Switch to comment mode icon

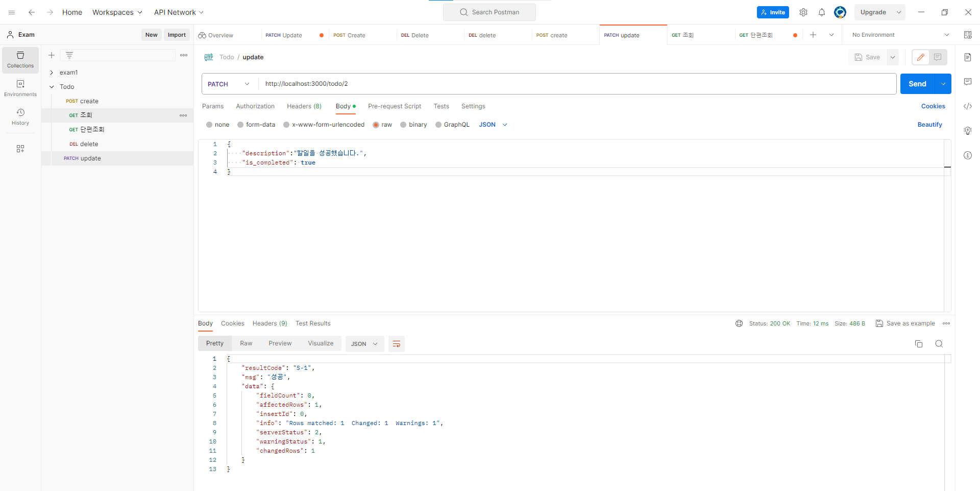[938, 57]
